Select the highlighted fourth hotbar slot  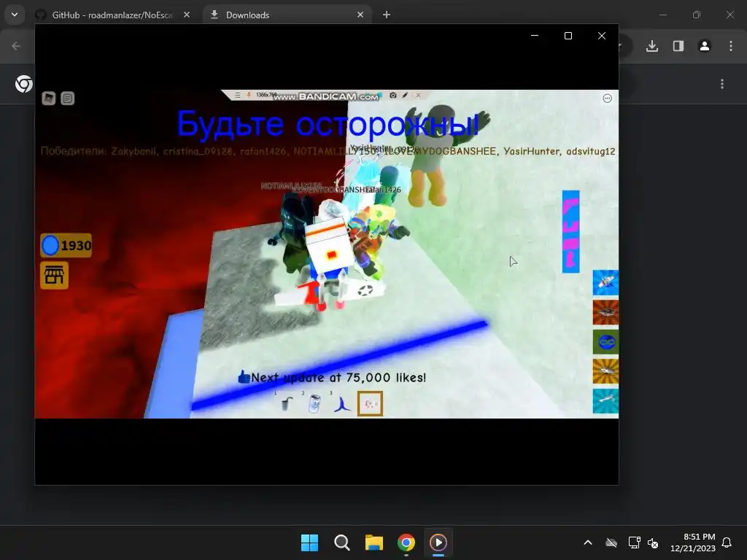coord(370,403)
